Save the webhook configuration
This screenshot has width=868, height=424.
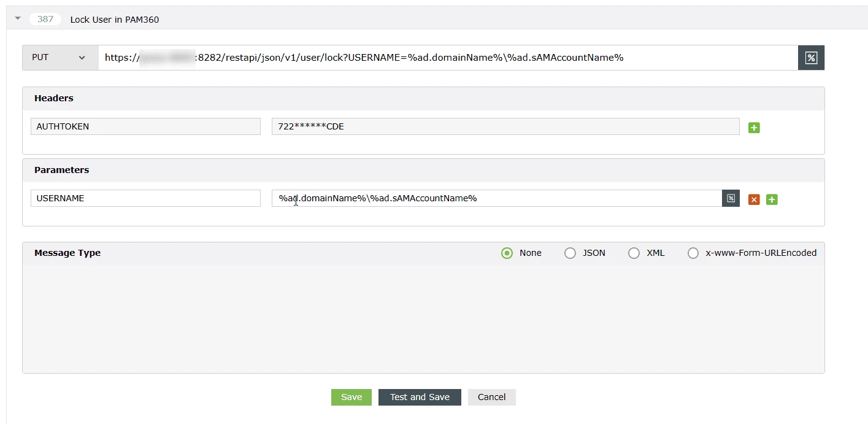click(x=351, y=397)
